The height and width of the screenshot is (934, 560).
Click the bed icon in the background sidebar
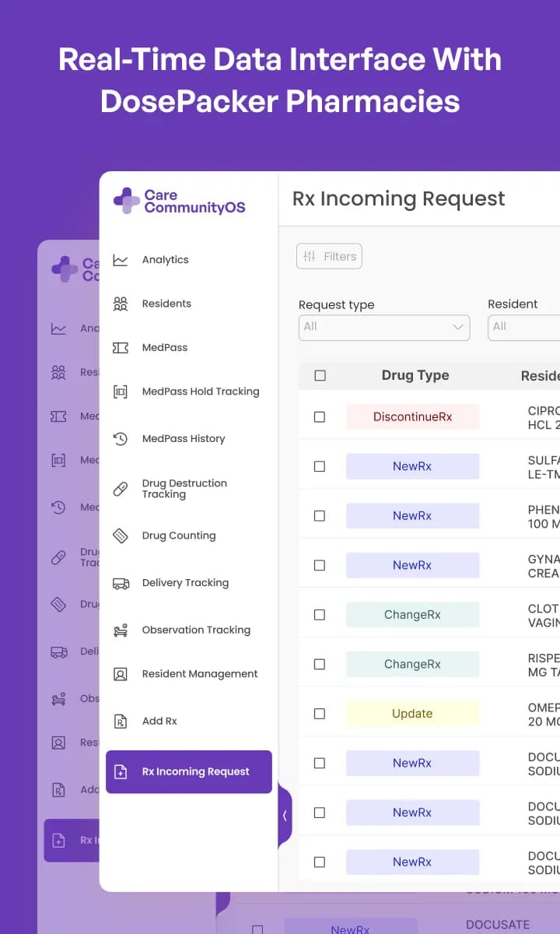pyautogui.click(x=58, y=699)
